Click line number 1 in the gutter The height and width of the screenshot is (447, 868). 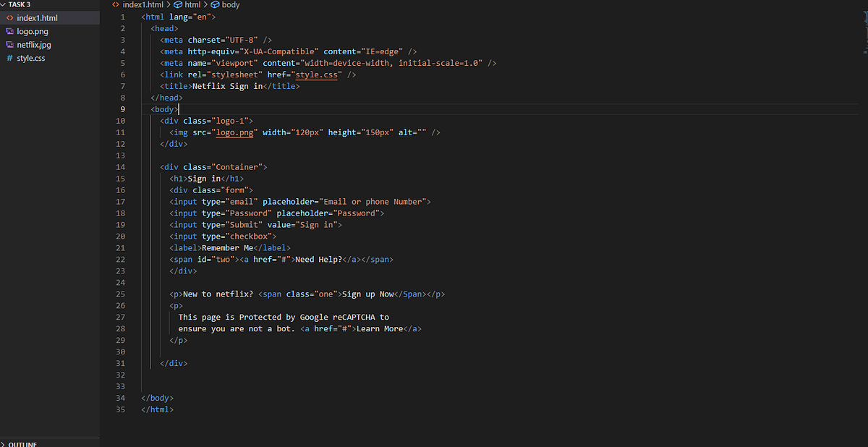pyautogui.click(x=123, y=17)
